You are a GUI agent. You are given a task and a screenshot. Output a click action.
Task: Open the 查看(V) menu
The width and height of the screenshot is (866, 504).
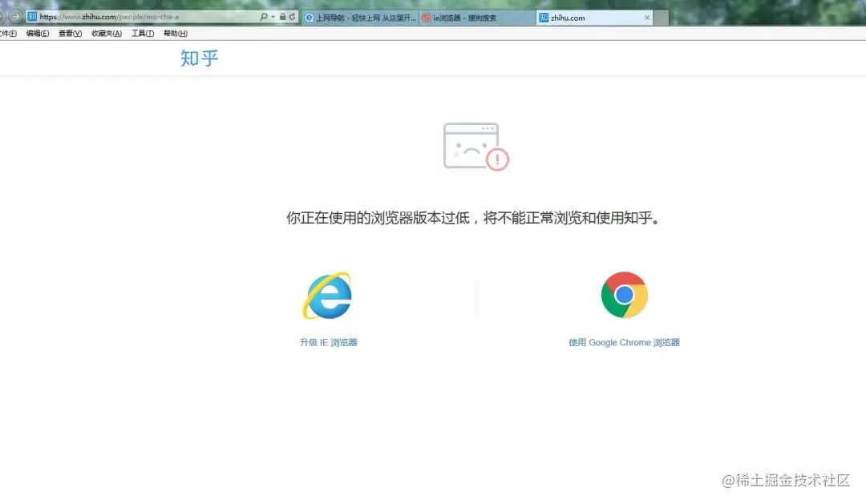coord(70,33)
